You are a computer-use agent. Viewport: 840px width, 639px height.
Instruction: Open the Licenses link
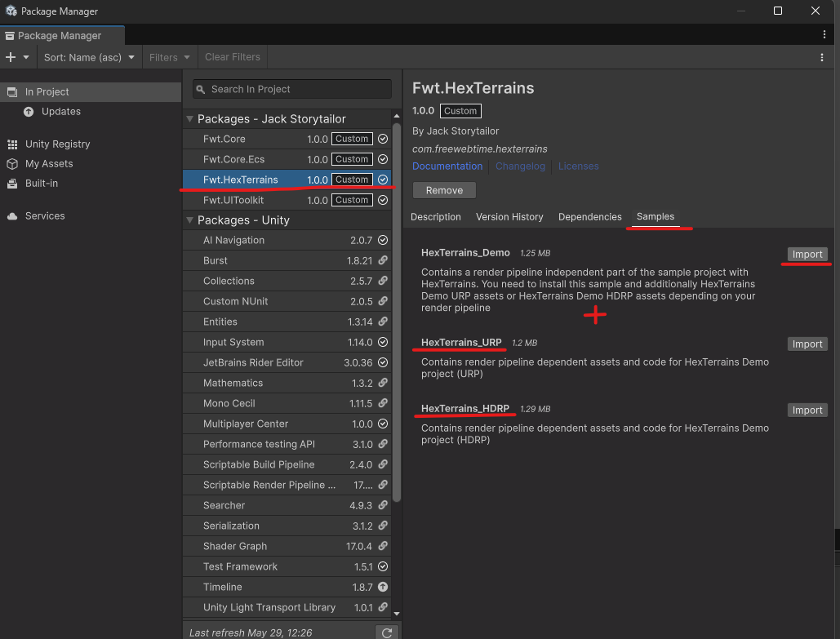579,166
